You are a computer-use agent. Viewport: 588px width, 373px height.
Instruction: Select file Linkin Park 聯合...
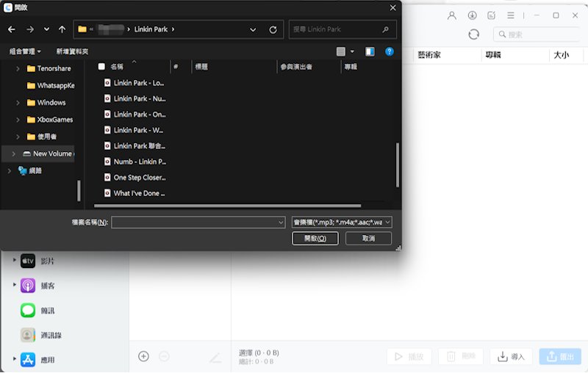point(135,145)
